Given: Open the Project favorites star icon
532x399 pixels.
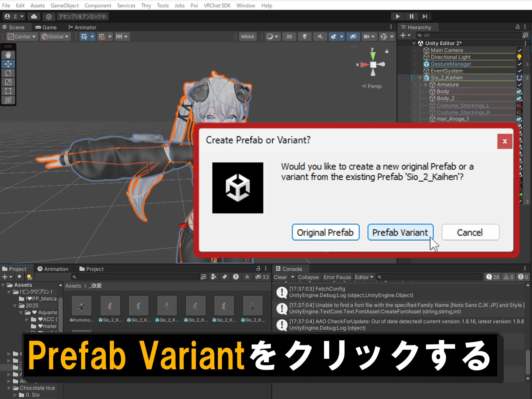Looking at the screenshot, I should point(20,277).
